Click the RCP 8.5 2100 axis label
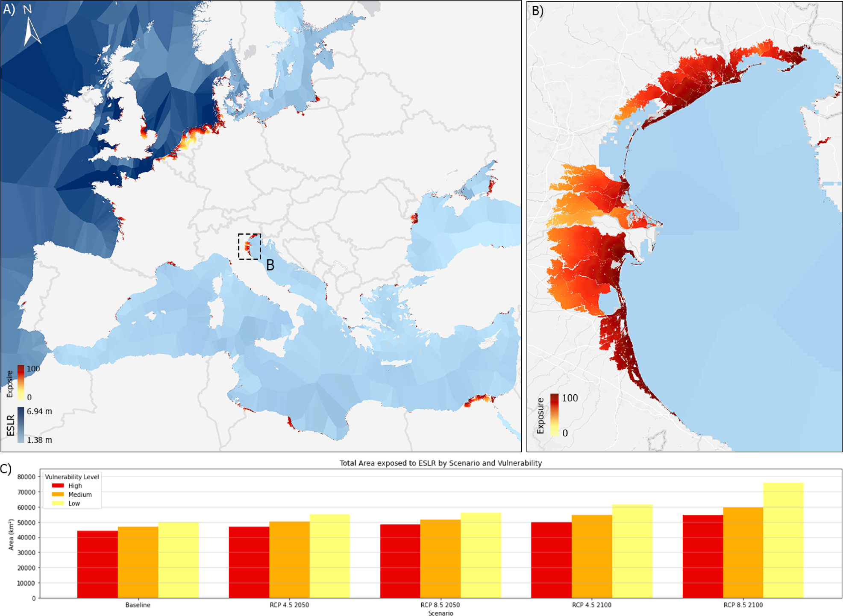843x616 pixels. pos(743,605)
